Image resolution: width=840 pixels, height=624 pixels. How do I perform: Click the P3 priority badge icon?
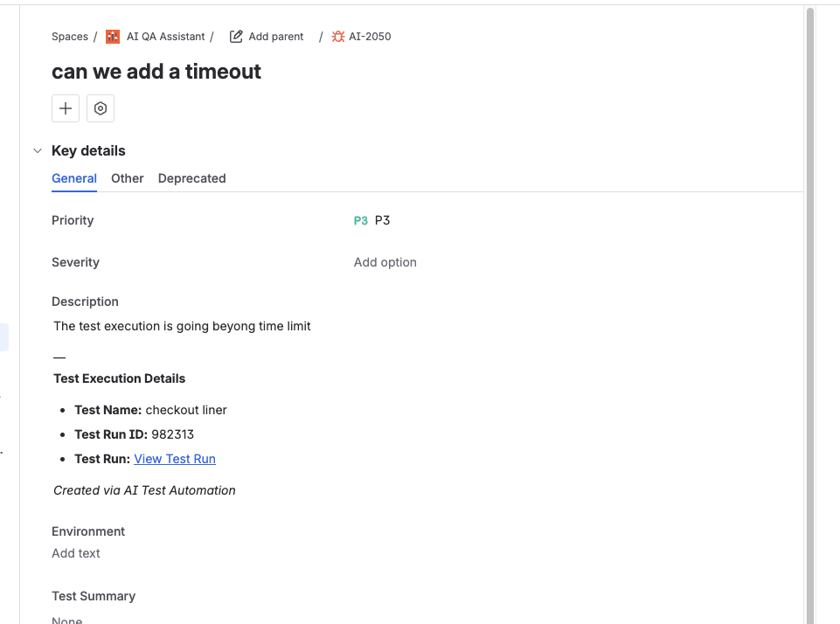360,220
